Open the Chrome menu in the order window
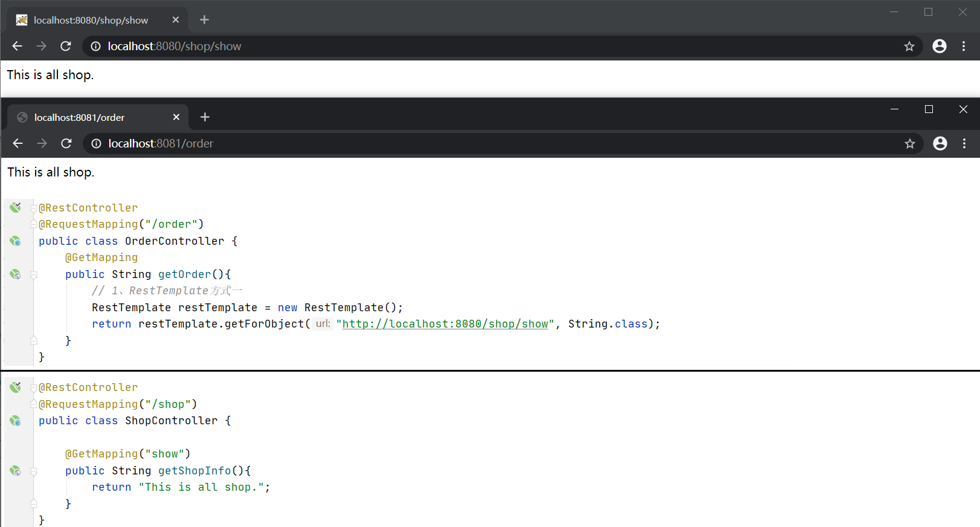 (964, 143)
